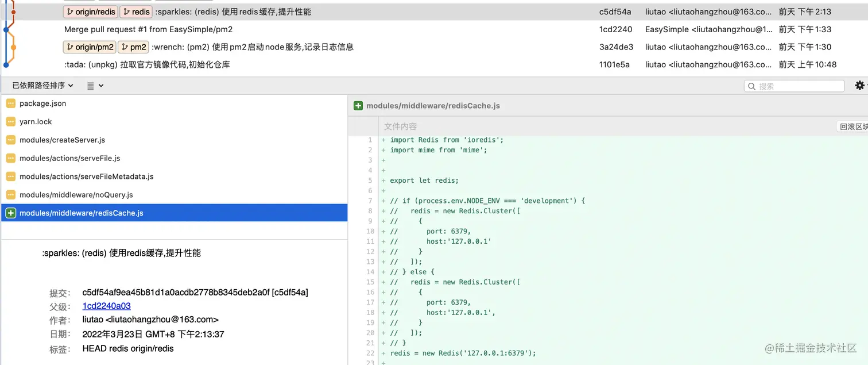Select modules/middleware/redisCache.js file

click(174, 213)
